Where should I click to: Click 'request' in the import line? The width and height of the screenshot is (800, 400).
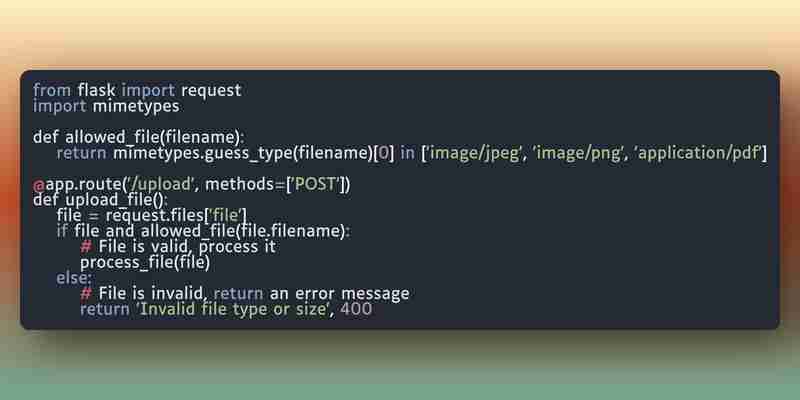(x=211, y=91)
